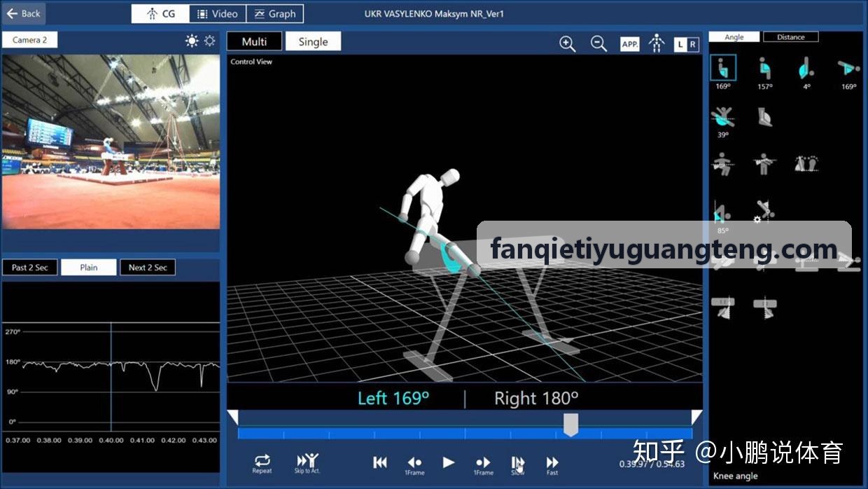This screenshot has width=868, height=489.
Task: Click the blue timeline progress bar
Action: pyautogui.click(x=465, y=434)
